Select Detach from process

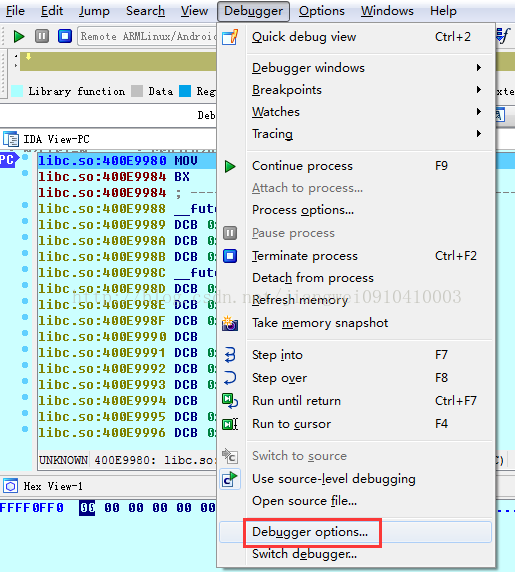tap(356, 278)
